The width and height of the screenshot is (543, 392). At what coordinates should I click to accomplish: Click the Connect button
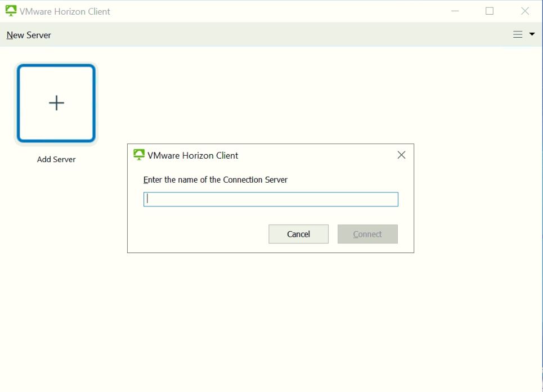pyautogui.click(x=367, y=234)
